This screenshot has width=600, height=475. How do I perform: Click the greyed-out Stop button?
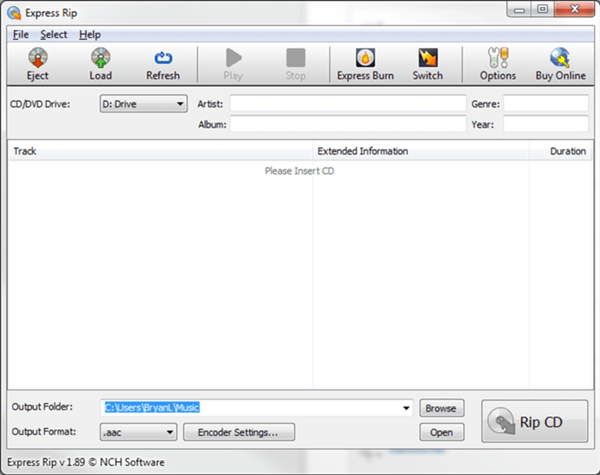point(296,64)
